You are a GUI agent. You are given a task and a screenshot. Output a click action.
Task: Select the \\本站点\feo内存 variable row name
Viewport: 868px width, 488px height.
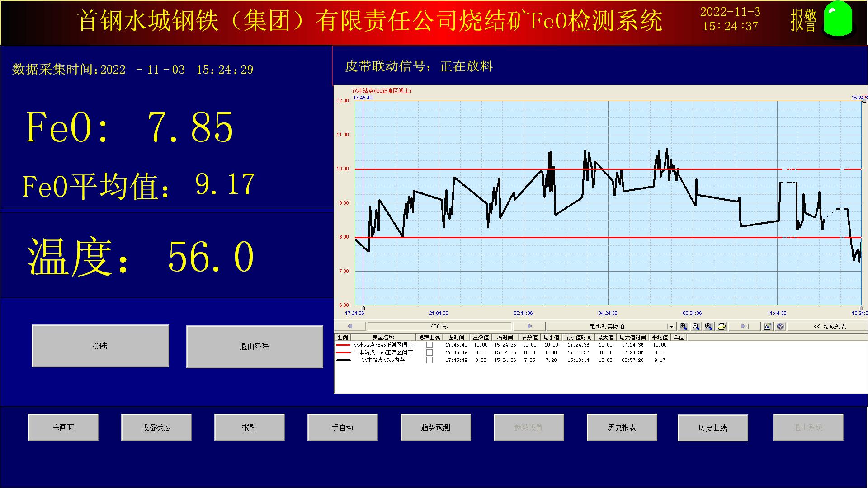(383, 360)
